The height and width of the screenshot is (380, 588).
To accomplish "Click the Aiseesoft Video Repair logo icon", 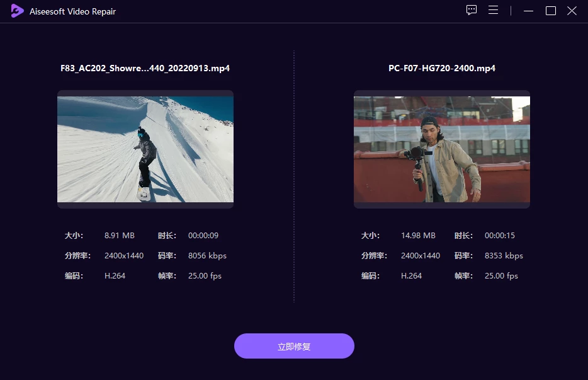I will tap(17, 11).
